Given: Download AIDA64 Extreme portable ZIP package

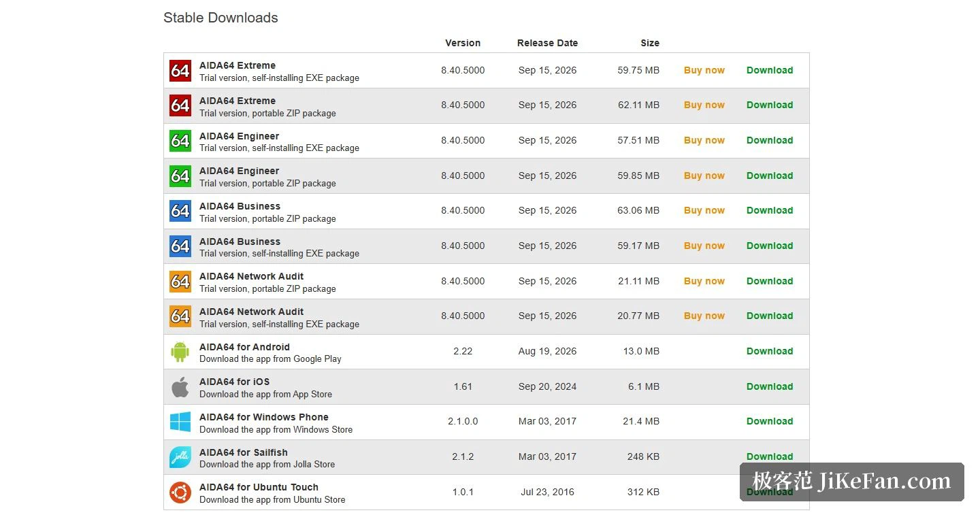Looking at the screenshot, I should [x=770, y=105].
